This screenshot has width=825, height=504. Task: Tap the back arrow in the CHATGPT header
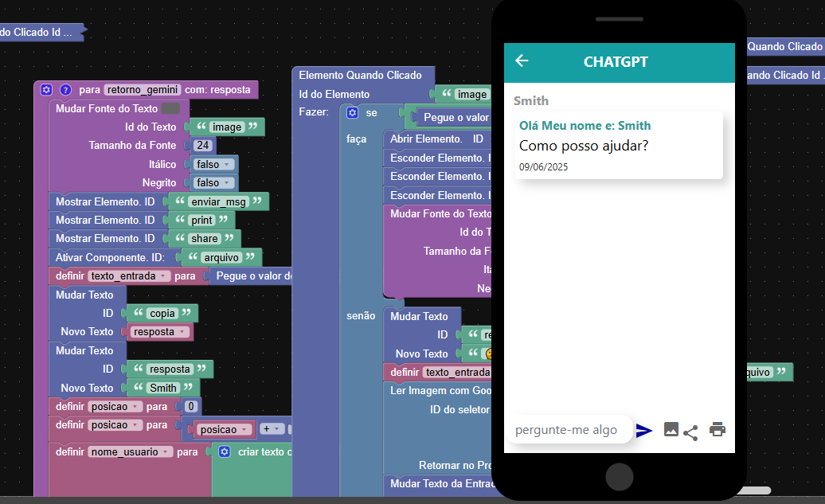click(522, 61)
